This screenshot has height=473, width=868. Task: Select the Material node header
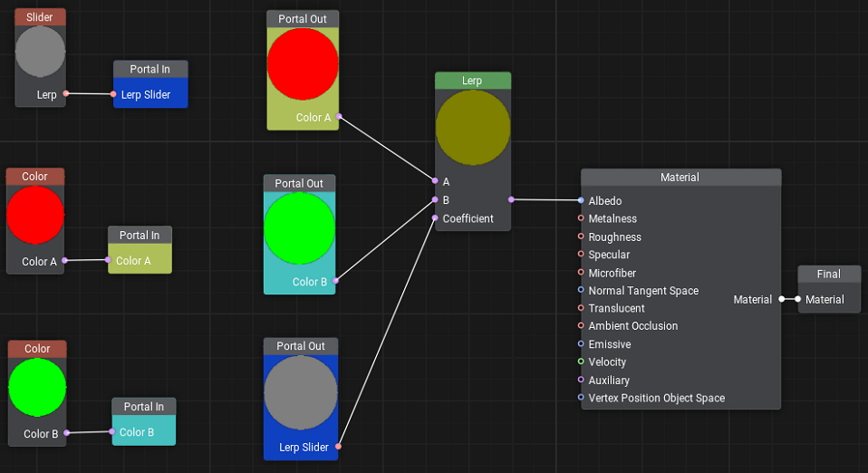point(680,178)
